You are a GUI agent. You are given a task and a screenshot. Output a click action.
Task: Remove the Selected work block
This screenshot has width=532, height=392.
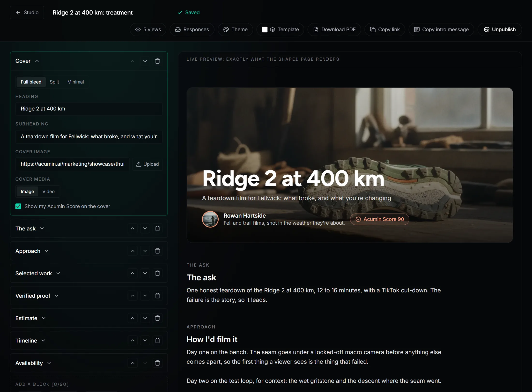(x=157, y=273)
